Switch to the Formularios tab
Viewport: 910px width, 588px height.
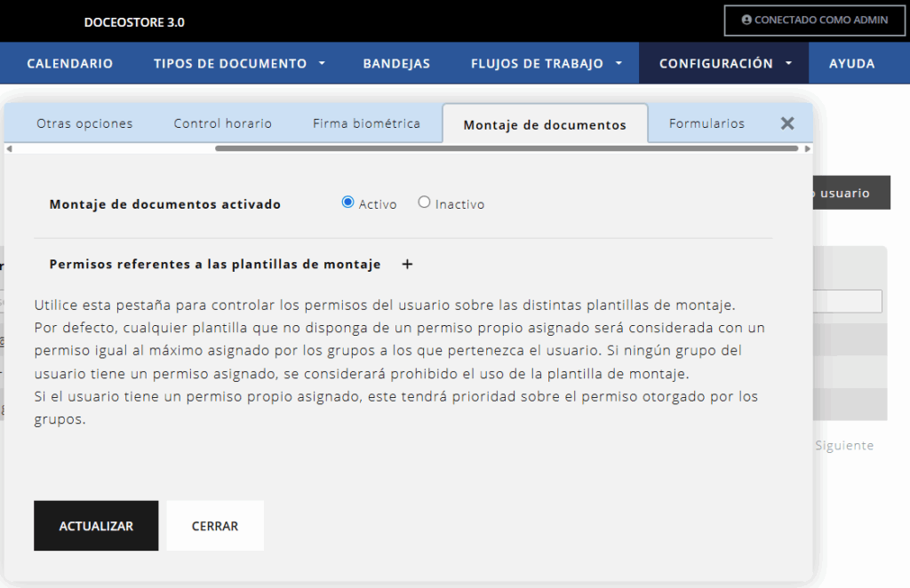coord(706,123)
